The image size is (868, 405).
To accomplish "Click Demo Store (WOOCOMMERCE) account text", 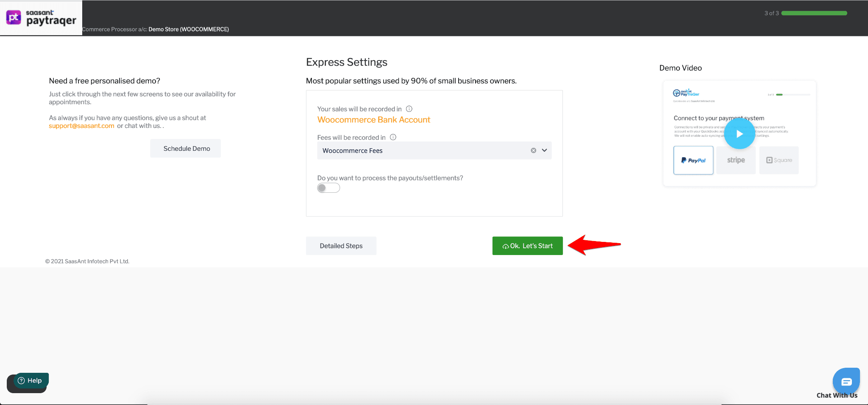I will tap(189, 29).
